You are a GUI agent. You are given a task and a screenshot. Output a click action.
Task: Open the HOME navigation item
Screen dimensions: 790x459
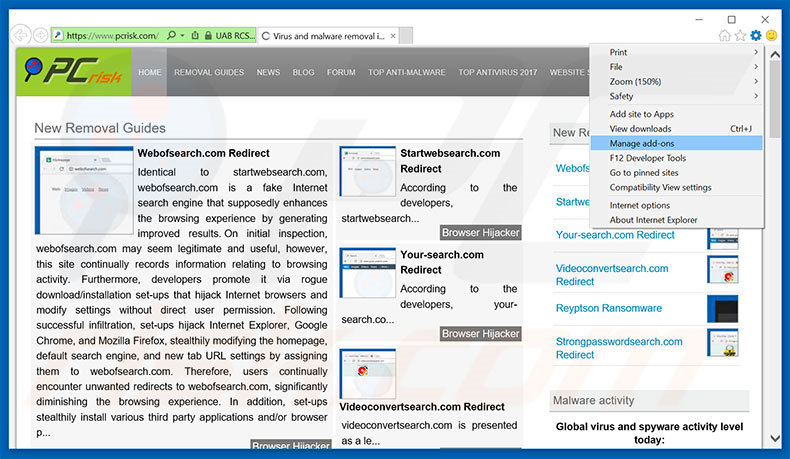coord(150,72)
